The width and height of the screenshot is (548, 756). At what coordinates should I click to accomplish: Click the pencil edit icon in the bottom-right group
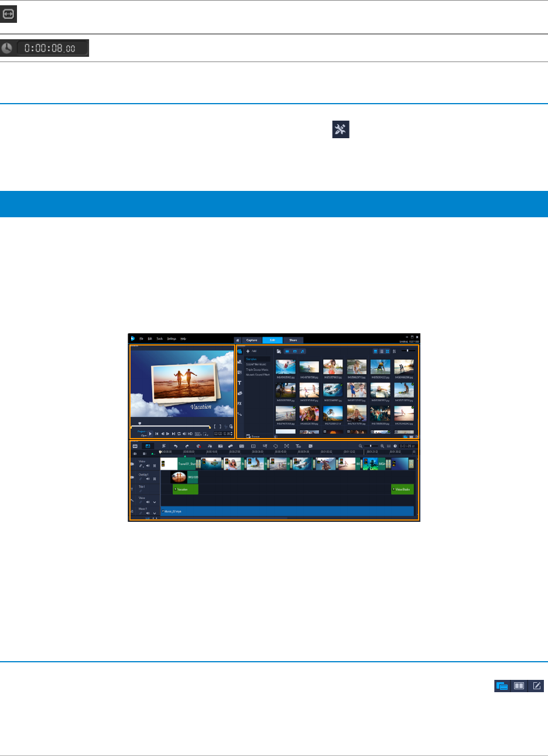(536, 686)
